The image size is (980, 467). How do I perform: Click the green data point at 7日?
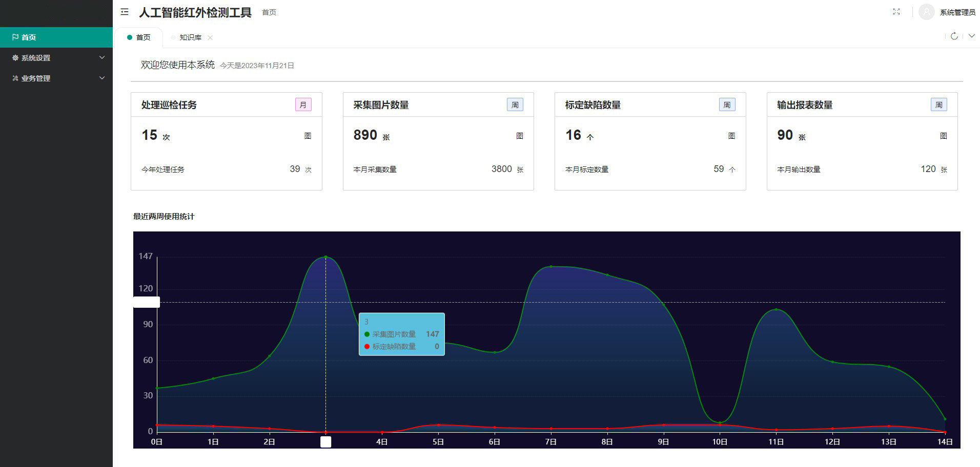coord(551,267)
